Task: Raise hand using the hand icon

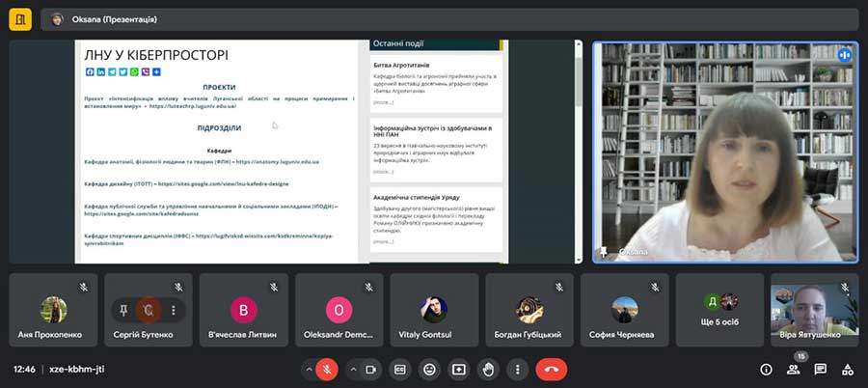Action: tap(488, 369)
